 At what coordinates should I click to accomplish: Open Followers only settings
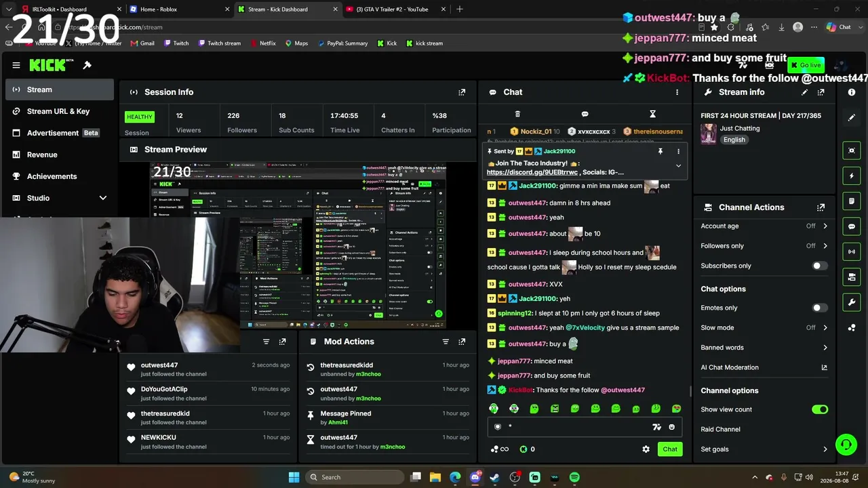(764, 246)
